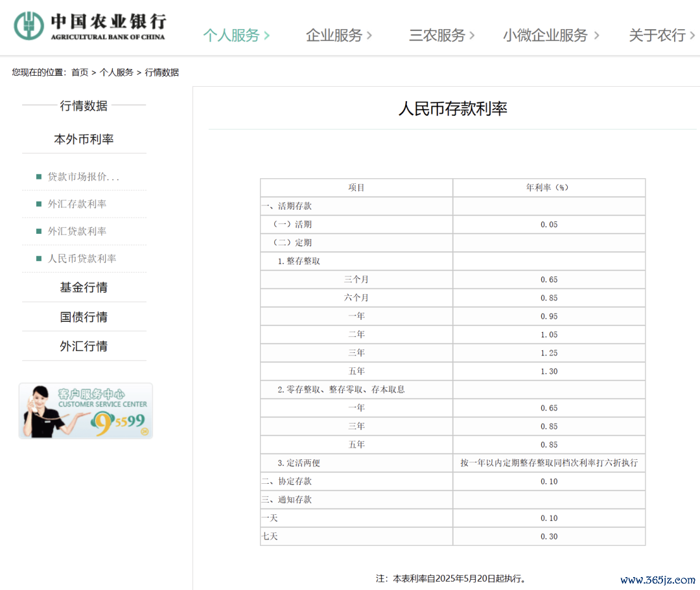The image size is (700, 590).
Task: Click the 3.定活两便 row label
Action: [299, 463]
